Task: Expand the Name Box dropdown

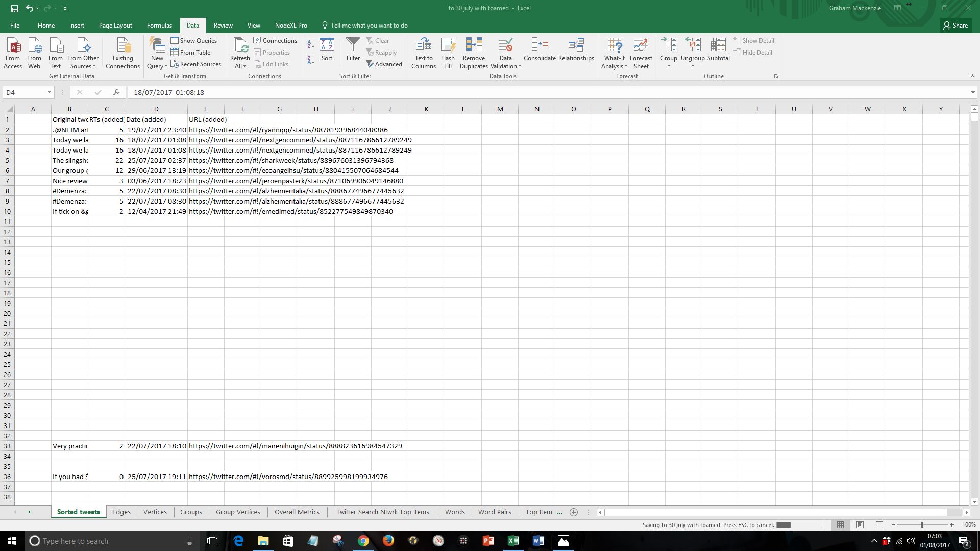Action: coord(49,92)
